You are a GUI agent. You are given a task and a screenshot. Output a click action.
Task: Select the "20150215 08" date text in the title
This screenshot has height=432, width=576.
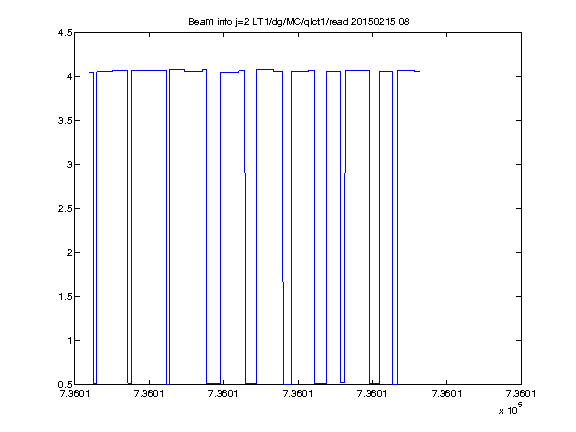(380, 22)
